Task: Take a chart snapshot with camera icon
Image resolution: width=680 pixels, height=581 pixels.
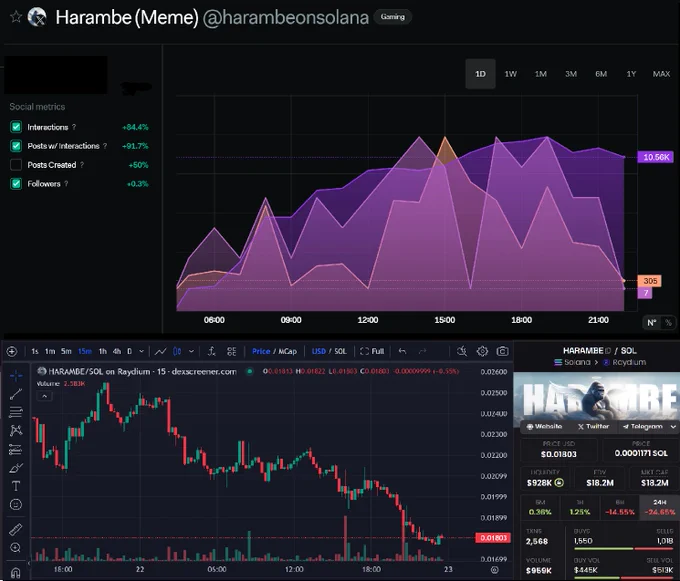Action: pos(503,351)
